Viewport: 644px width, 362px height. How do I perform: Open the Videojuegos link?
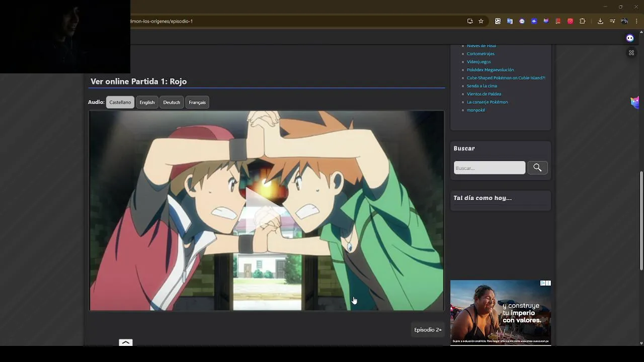click(478, 62)
